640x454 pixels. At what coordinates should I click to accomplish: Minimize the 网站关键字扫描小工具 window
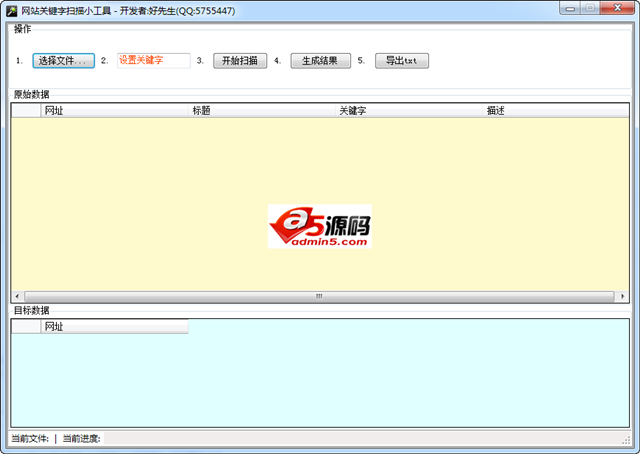(x=570, y=8)
